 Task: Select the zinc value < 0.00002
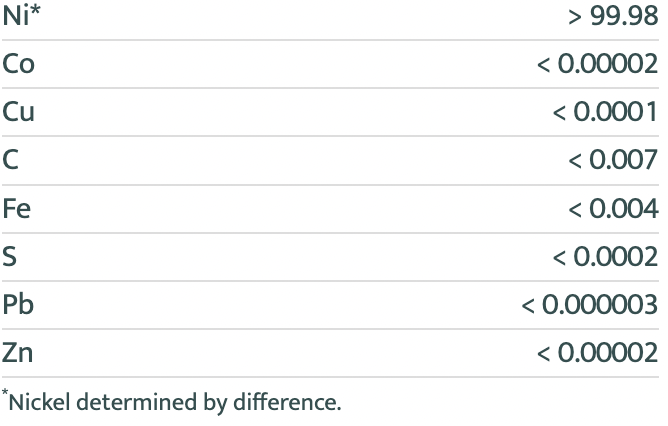coord(598,352)
